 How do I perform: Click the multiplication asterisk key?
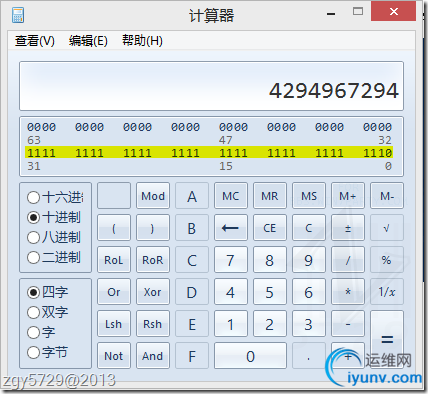pyautogui.click(x=348, y=292)
